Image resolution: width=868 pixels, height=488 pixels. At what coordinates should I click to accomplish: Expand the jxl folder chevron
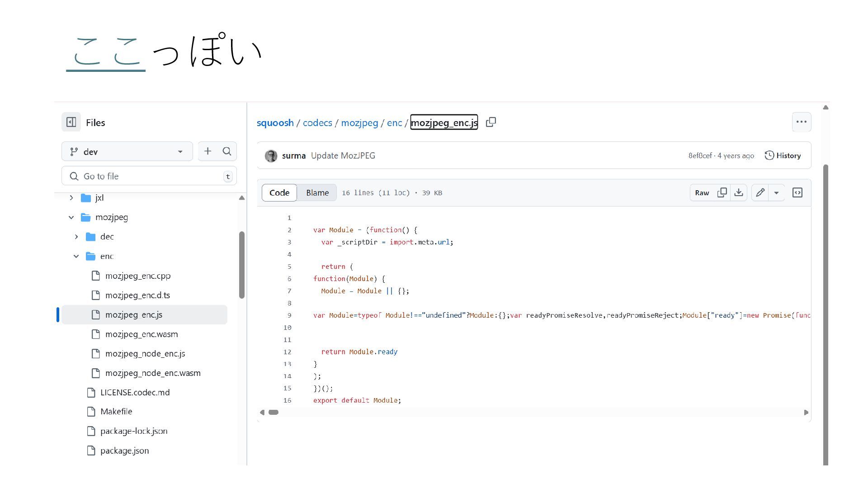[71, 198]
